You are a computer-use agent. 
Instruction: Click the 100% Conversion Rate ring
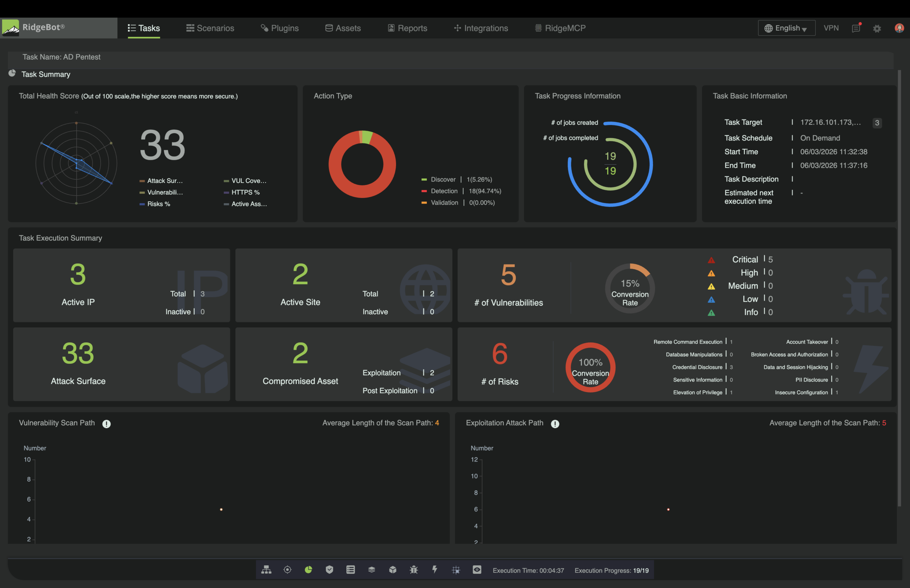tap(590, 367)
